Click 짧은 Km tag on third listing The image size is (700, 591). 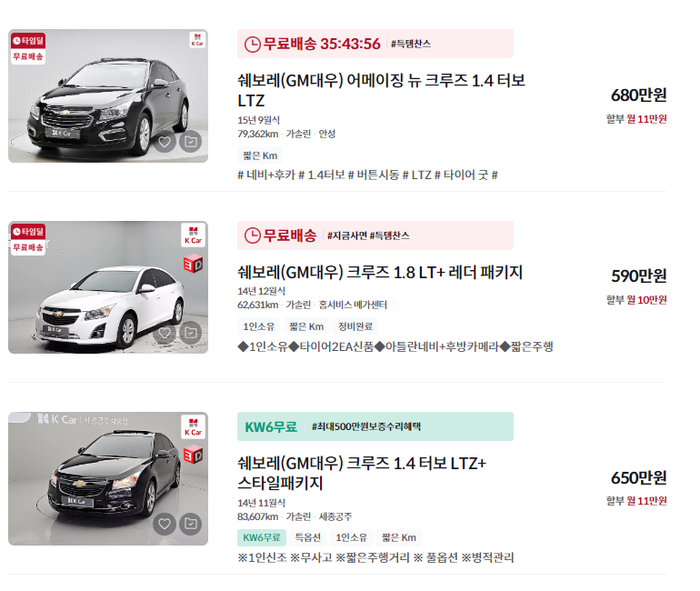pos(399,537)
